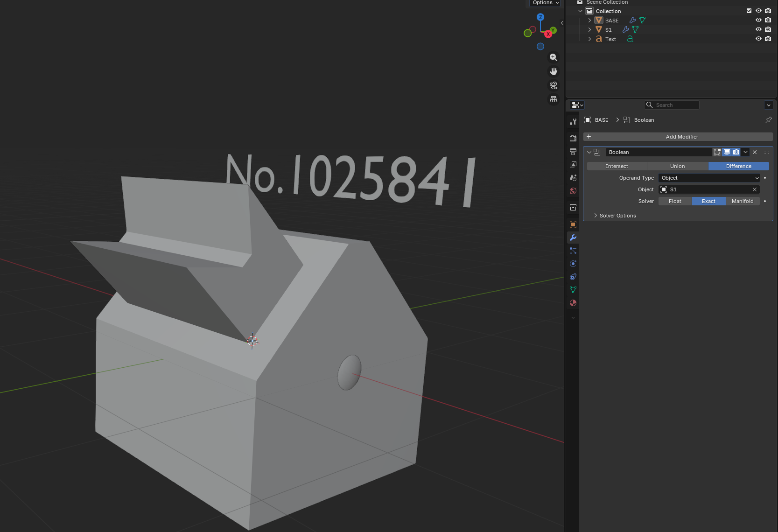Expand the S1 object in outliner
The image size is (778, 532).
pos(589,30)
